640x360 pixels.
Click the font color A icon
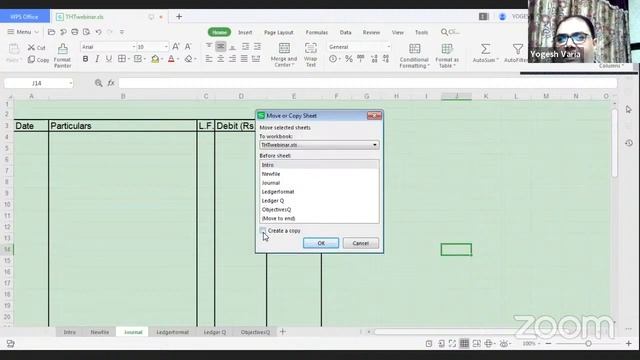pyautogui.click(x=171, y=59)
